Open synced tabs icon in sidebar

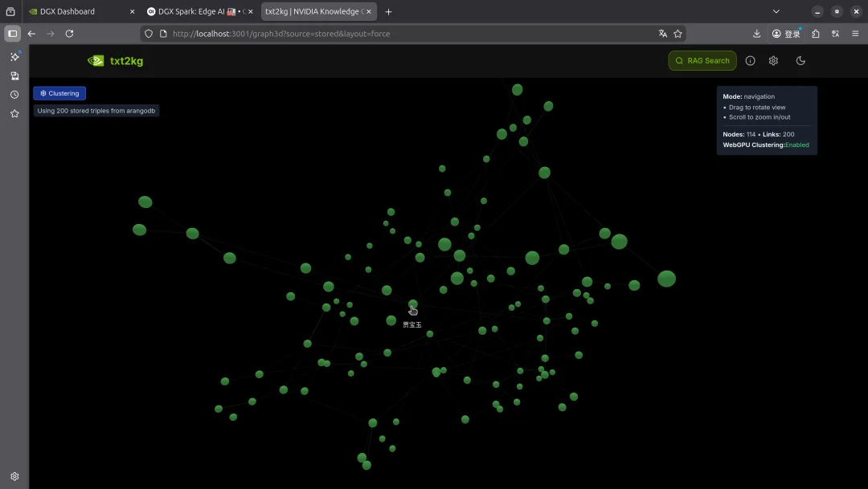coord(14,76)
